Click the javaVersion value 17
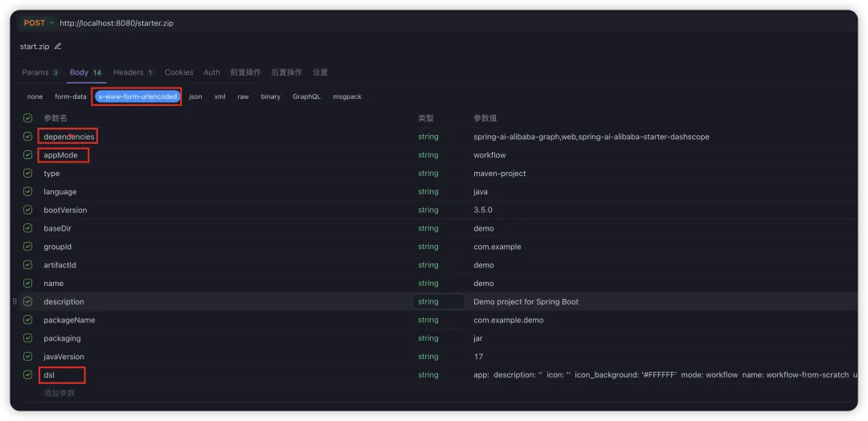868x421 pixels. click(x=479, y=357)
